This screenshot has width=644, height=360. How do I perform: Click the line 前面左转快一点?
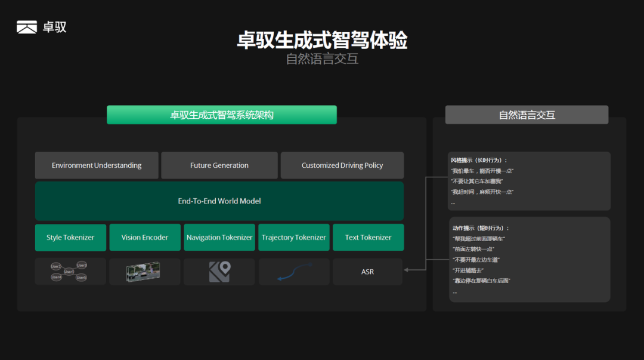(473, 249)
